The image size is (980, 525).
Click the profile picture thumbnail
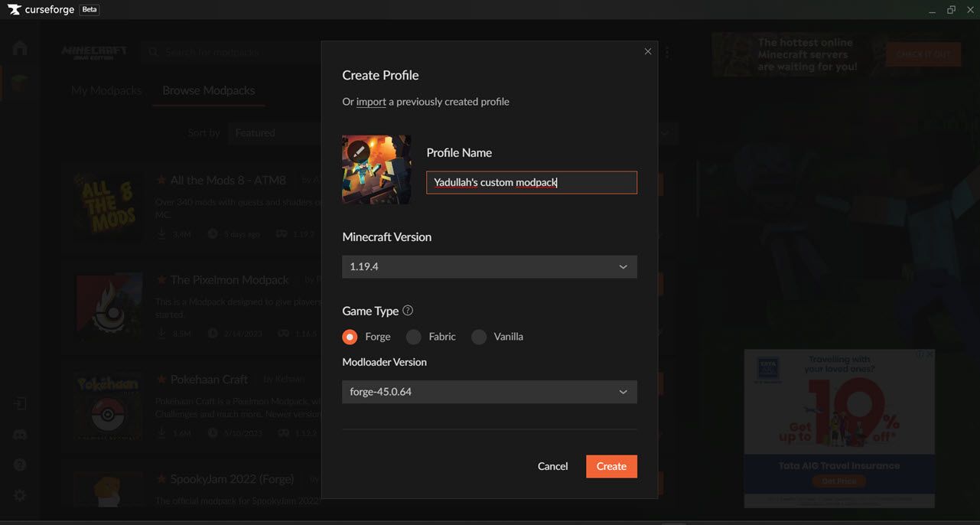point(376,169)
